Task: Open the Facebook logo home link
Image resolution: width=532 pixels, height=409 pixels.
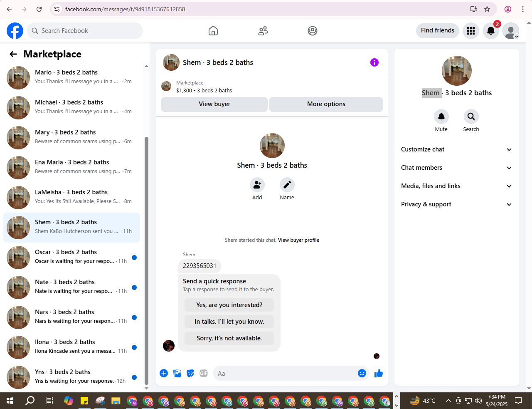Action: point(15,31)
